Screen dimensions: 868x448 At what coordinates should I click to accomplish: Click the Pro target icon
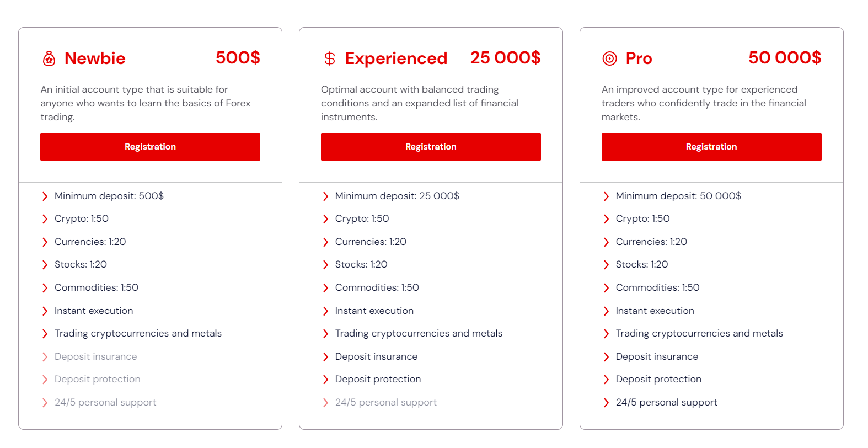click(x=609, y=58)
